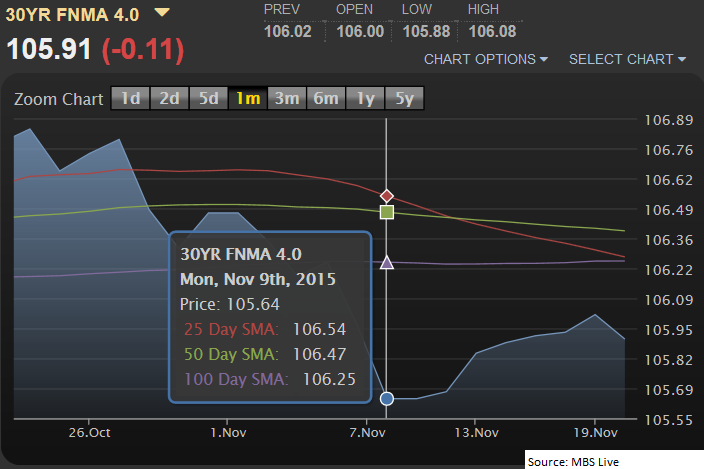Open the SELECT CHART dropdown
Viewport: 704px width, 469px height.
click(627, 59)
